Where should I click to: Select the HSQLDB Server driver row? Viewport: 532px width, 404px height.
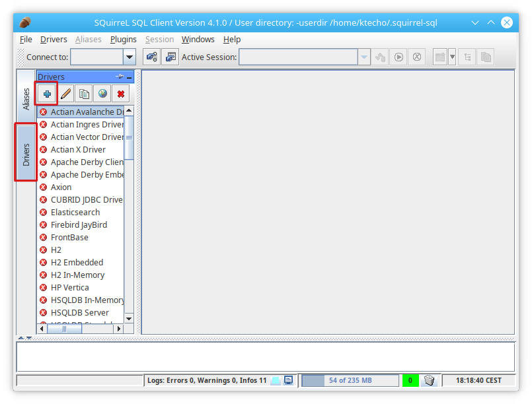(x=81, y=312)
